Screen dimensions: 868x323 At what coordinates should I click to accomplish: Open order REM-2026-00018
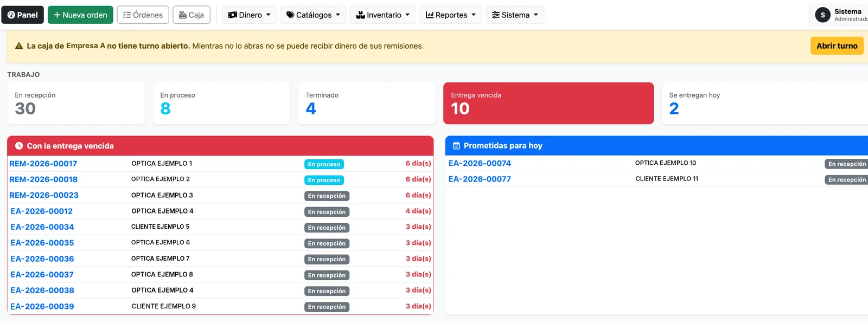pos(43,179)
